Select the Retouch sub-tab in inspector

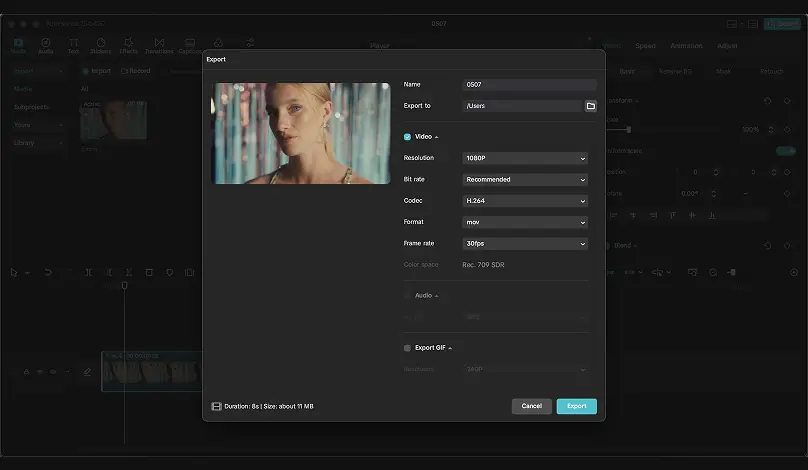tap(771, 72)
